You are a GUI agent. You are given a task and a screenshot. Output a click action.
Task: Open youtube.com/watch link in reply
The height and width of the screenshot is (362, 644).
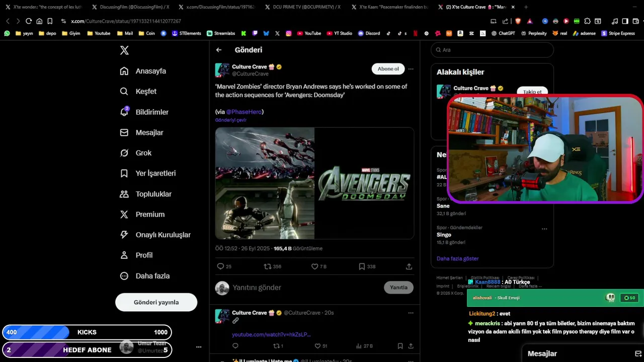[x=271, y=334]
